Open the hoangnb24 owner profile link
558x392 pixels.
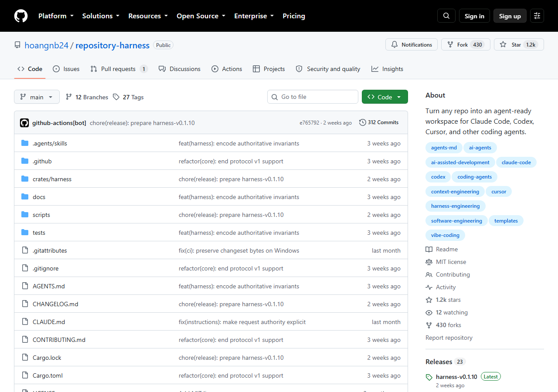tap(47, 45)
